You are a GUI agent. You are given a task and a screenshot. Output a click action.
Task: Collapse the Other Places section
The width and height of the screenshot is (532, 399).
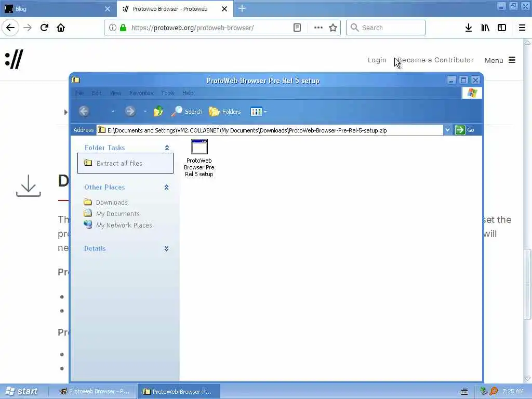click(x=166, y=187)
